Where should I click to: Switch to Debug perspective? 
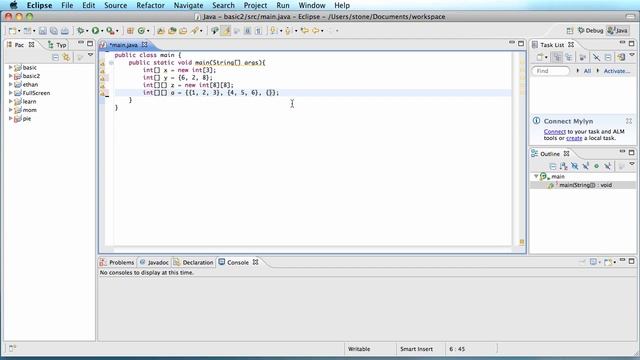[x=590, y=31]
